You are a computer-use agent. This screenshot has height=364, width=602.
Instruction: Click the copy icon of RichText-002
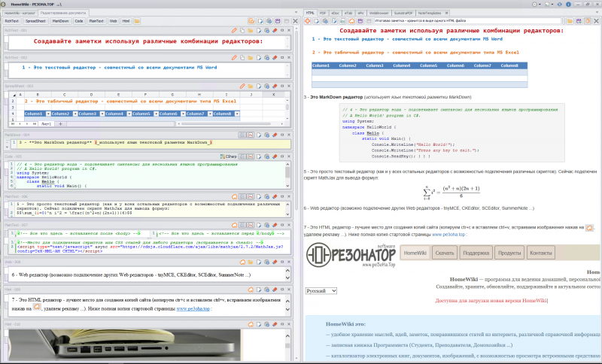coord(242,58)
